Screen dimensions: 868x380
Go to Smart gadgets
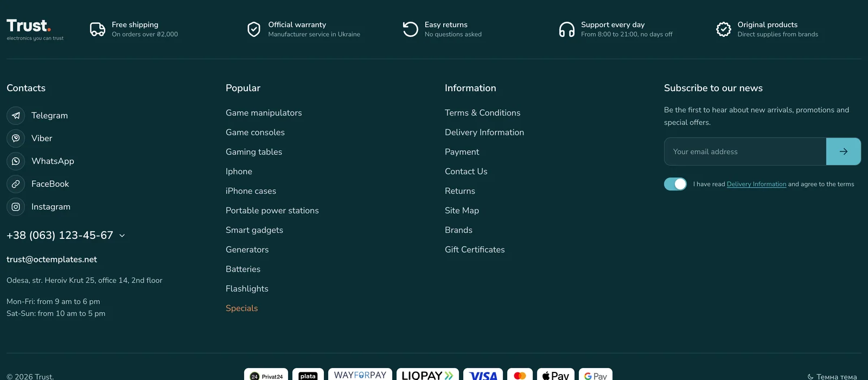(x=254, y=230)
